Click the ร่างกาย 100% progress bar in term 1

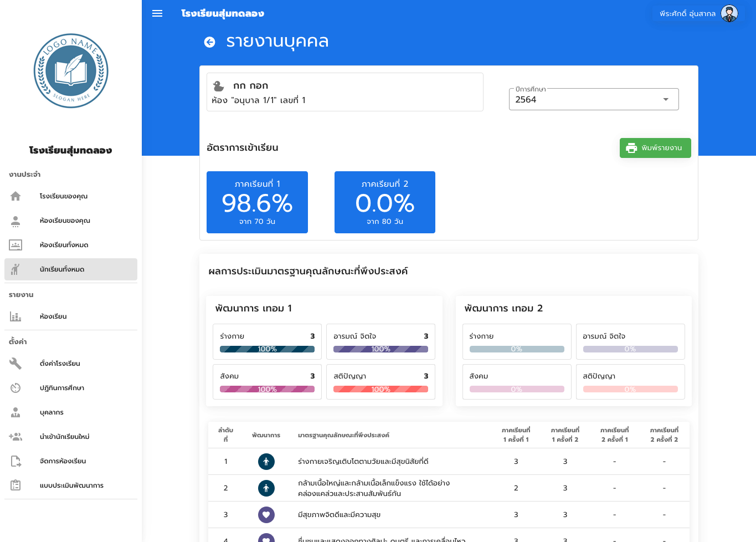tap(267, 349)
